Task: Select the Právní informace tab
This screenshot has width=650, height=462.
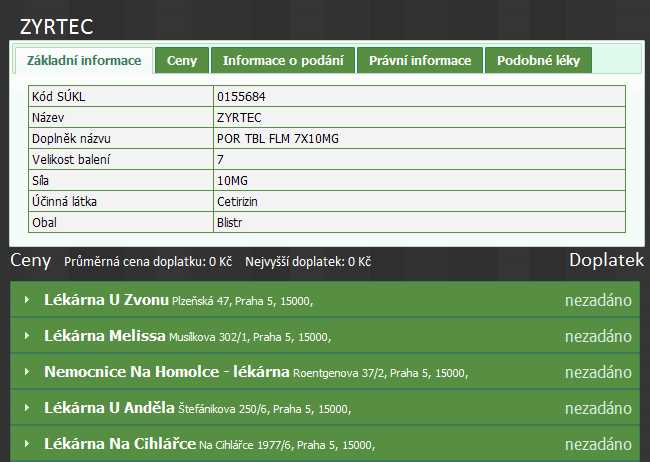Action: click(x=420, y=61)
